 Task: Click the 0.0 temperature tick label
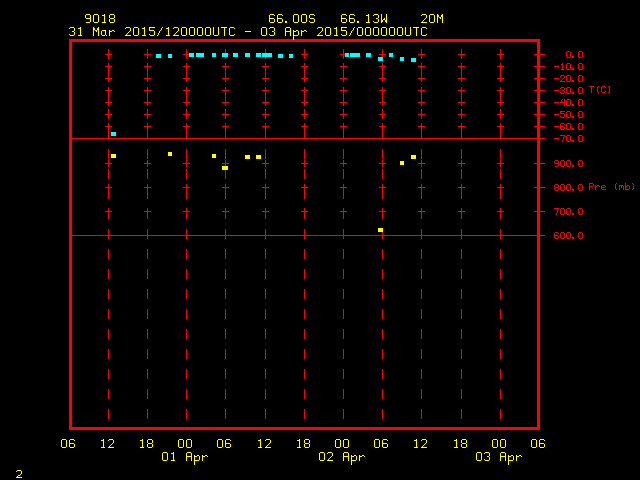point(575,55)
